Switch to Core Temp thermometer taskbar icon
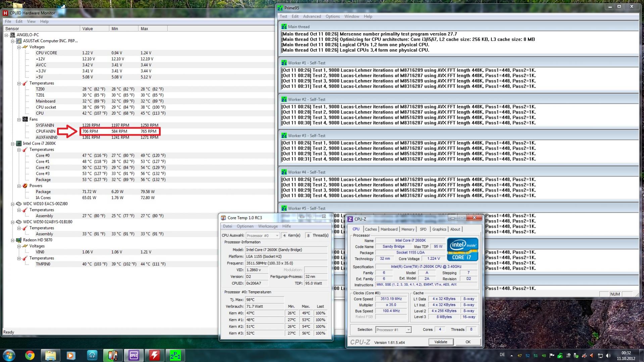Screen dimensions: 644x362 [x=113, y=355]
